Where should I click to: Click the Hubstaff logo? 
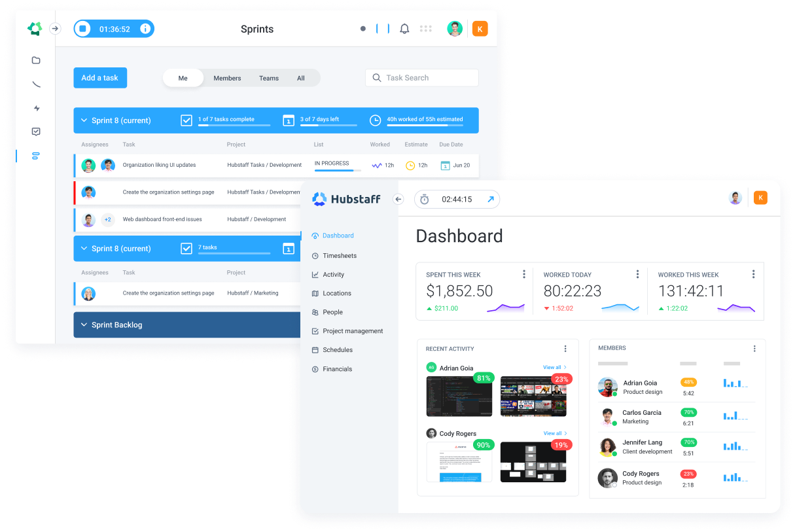[346, 199]
